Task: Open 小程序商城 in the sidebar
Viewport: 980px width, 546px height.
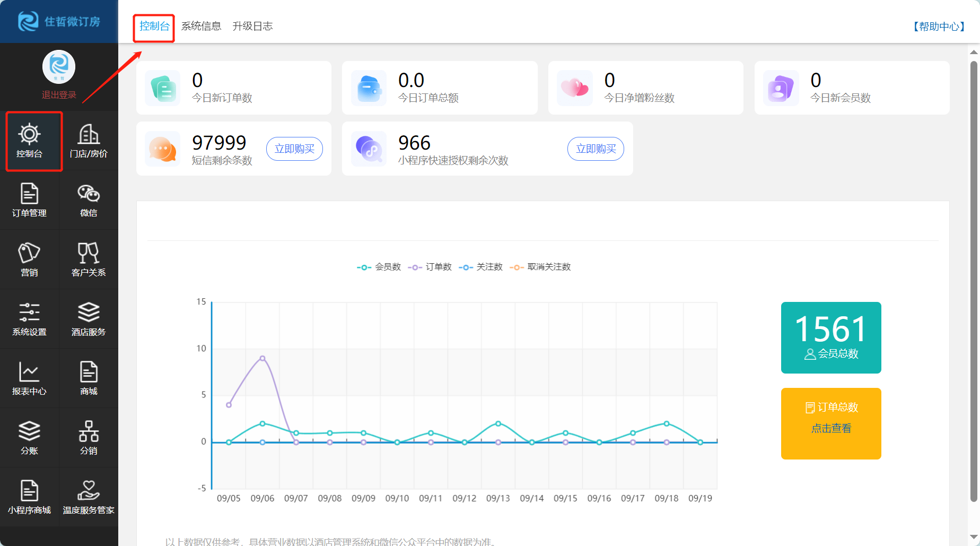Action: click(x=29, y=497)
